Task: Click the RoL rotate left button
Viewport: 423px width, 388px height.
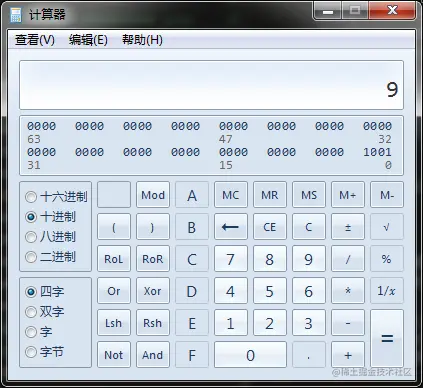Action: click(x=114, y=259)
